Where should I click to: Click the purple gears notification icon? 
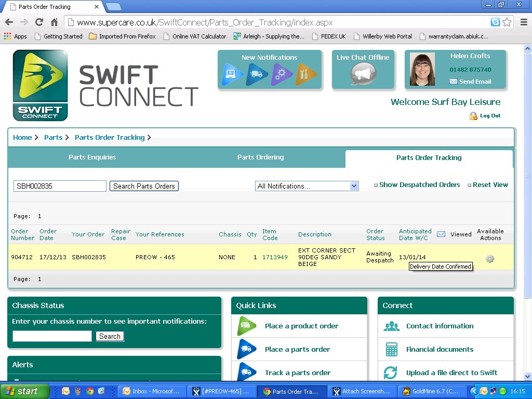(x=282, y=74)
